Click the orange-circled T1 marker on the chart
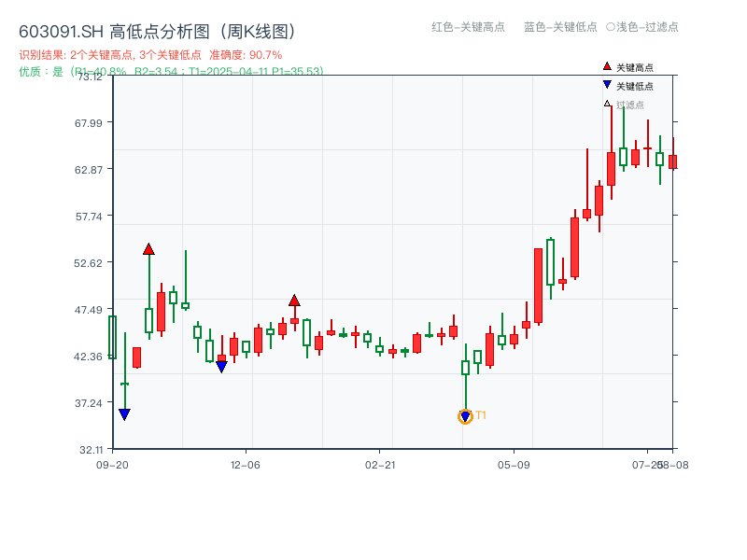Screen dimensions: 747x560 point(466,416)
